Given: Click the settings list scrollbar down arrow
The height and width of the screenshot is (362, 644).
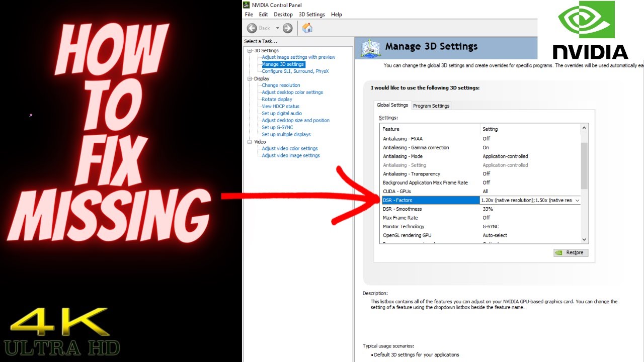Looking at the screenshot, I should point(584,240).
